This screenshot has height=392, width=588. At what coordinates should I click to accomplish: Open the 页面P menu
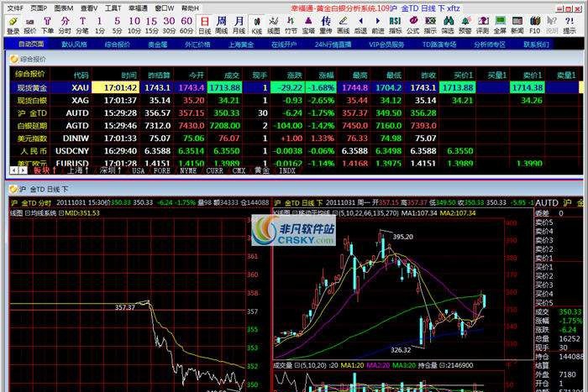(39, 8)
